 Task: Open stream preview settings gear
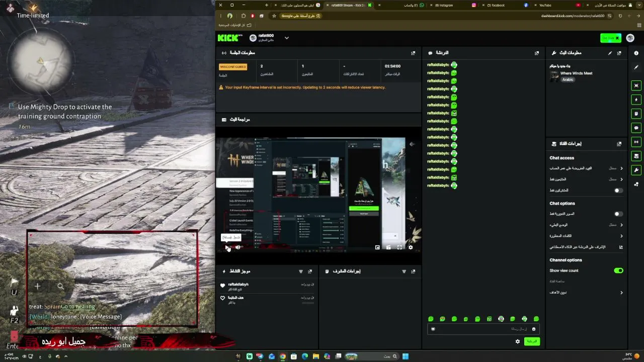[411, 247]
